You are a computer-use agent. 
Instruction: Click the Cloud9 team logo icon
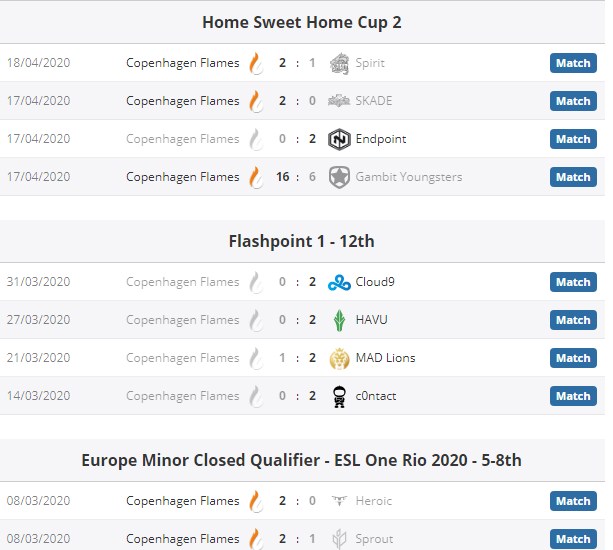(340, 282)
